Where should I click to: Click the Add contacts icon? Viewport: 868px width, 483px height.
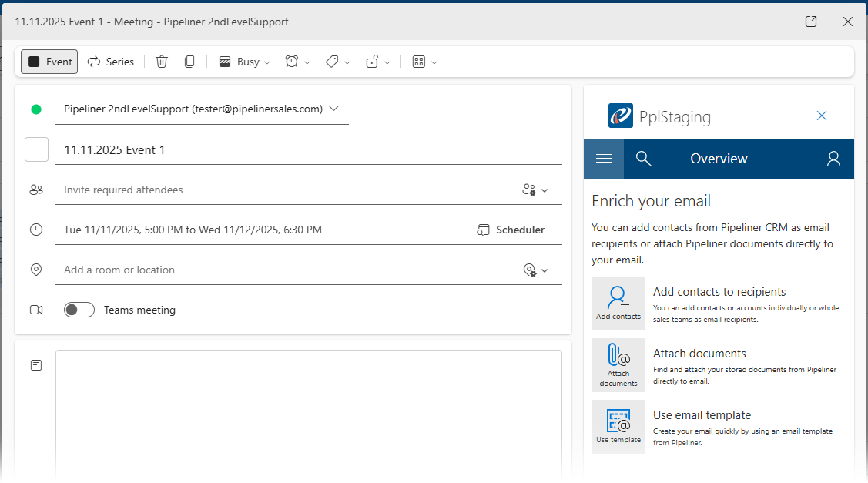(618, 303)
